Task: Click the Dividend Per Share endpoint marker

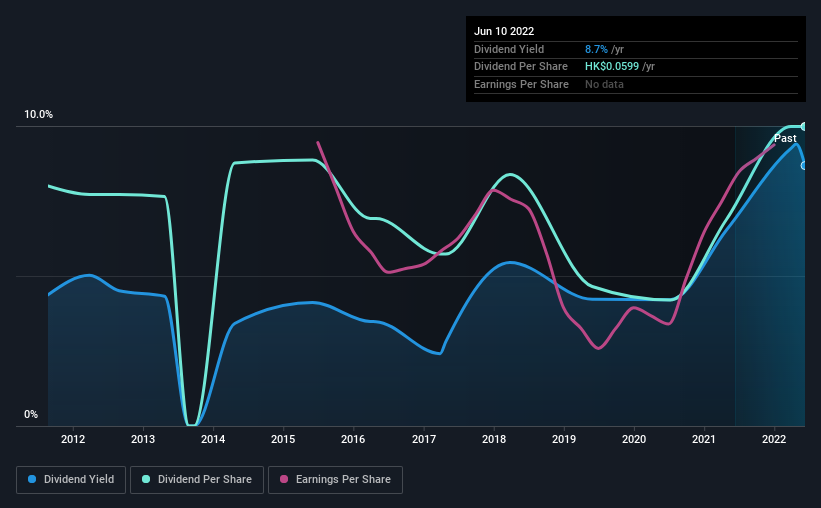Action: (x=804, y=126)
